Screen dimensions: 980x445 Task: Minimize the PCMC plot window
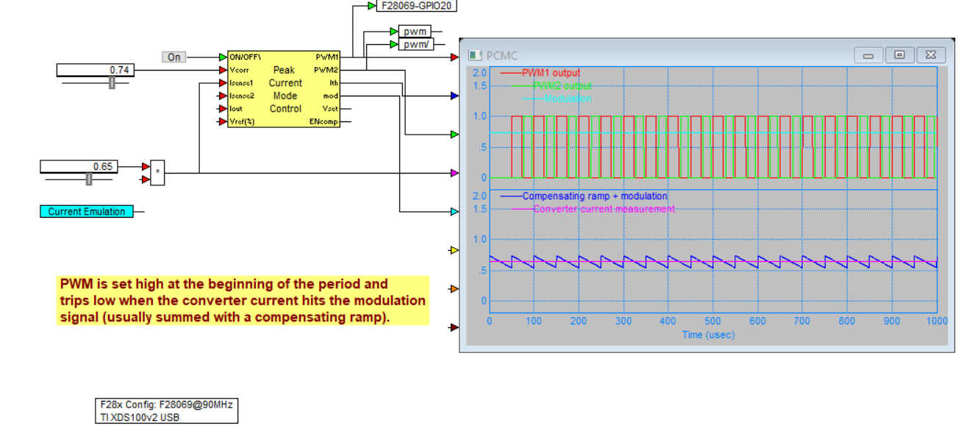[868, 55]
